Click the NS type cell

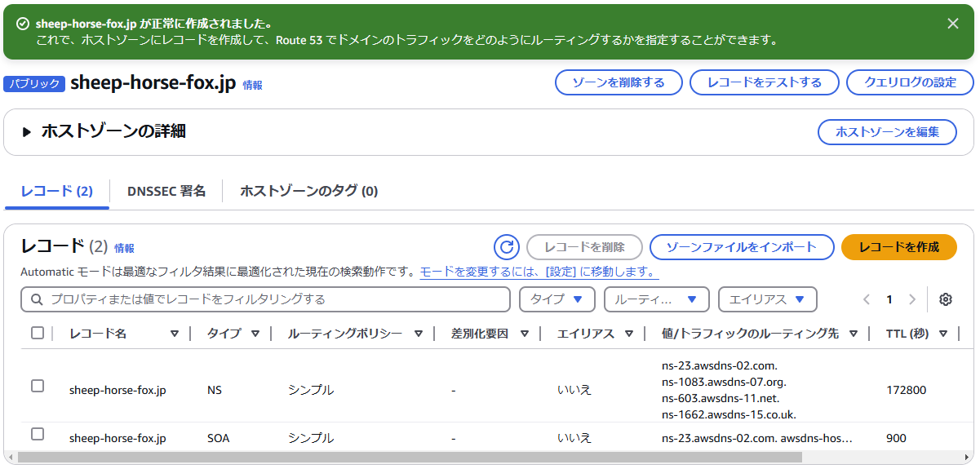coord(215,390)
